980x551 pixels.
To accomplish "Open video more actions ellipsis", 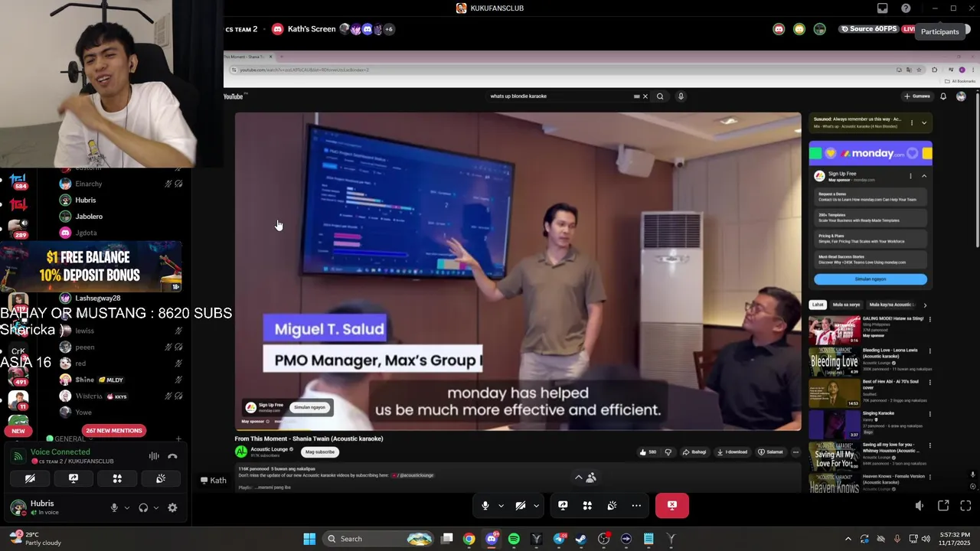I will (795, 452).
